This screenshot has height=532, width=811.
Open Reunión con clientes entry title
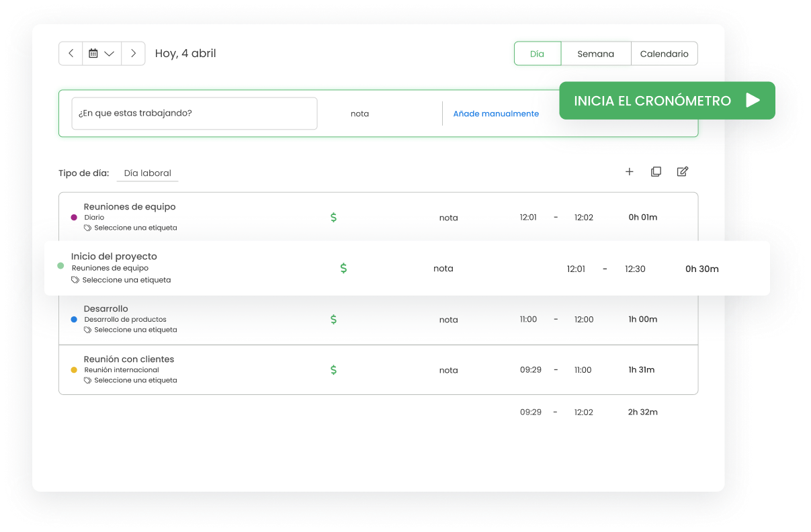(x=129, y=359)
